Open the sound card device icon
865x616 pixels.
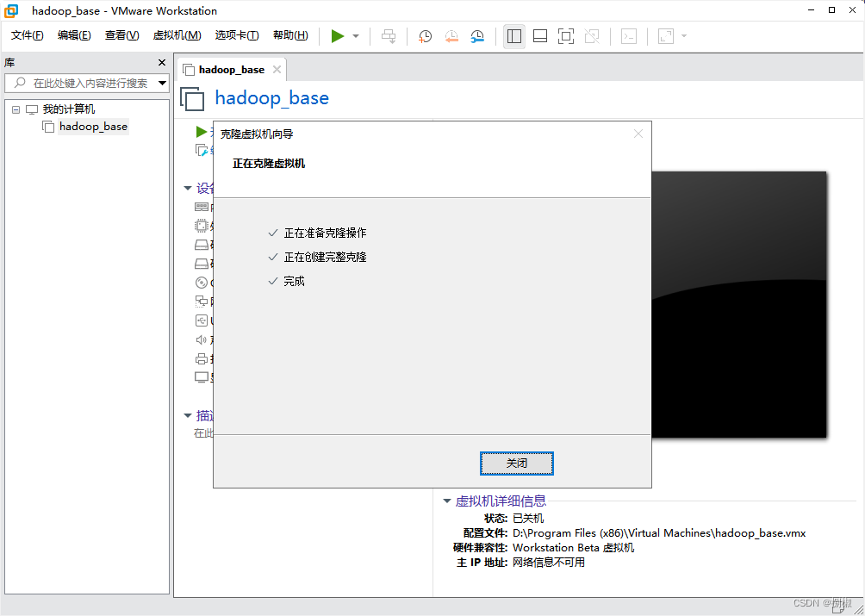point(202,339)
